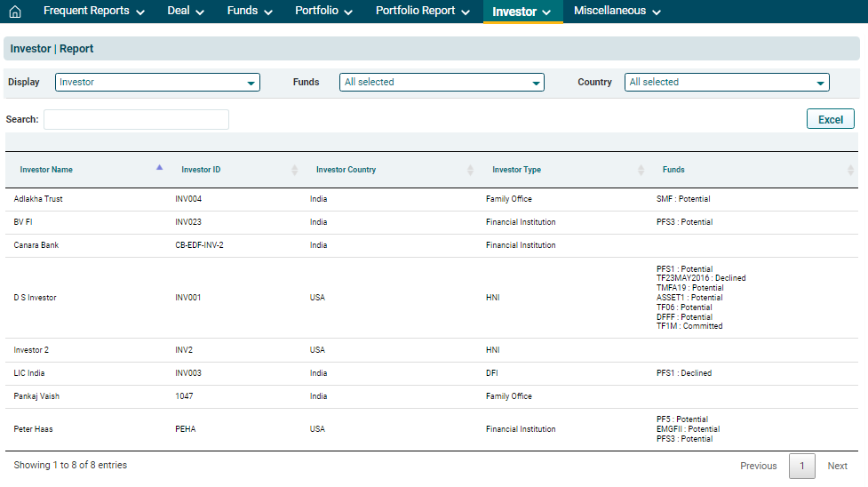Open the Display dropdown showing Investor

157,83
